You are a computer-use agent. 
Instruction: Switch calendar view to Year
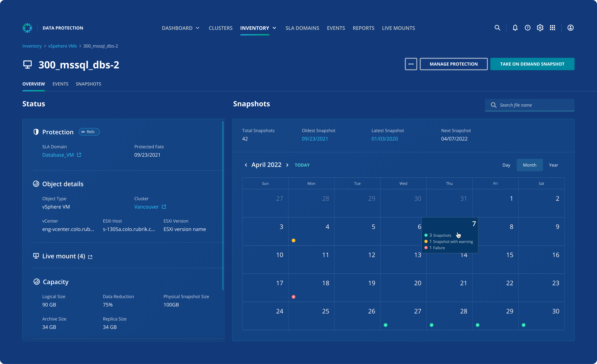pos(554,165)
